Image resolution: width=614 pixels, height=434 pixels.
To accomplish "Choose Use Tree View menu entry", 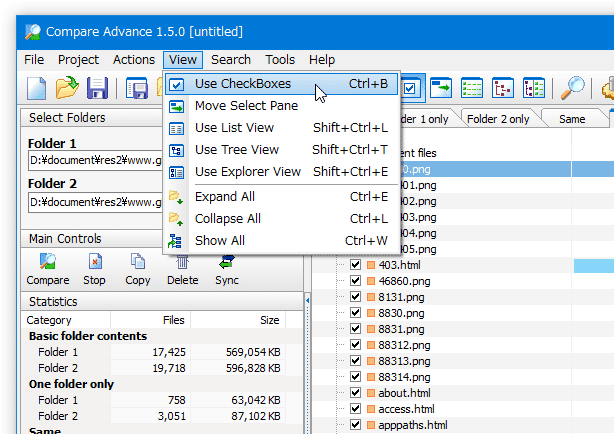I will [281, 150].
